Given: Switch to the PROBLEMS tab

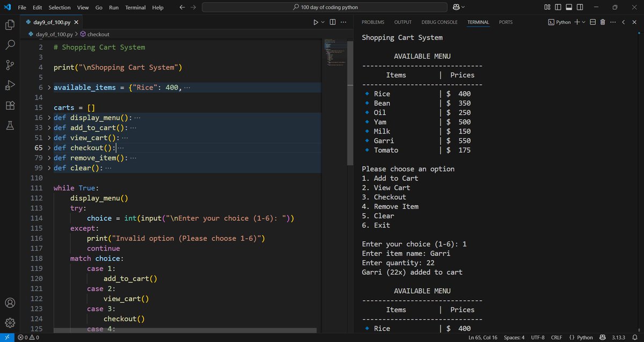Looking at the screenshot, I should pyautogui.click(x=373, y=23).
